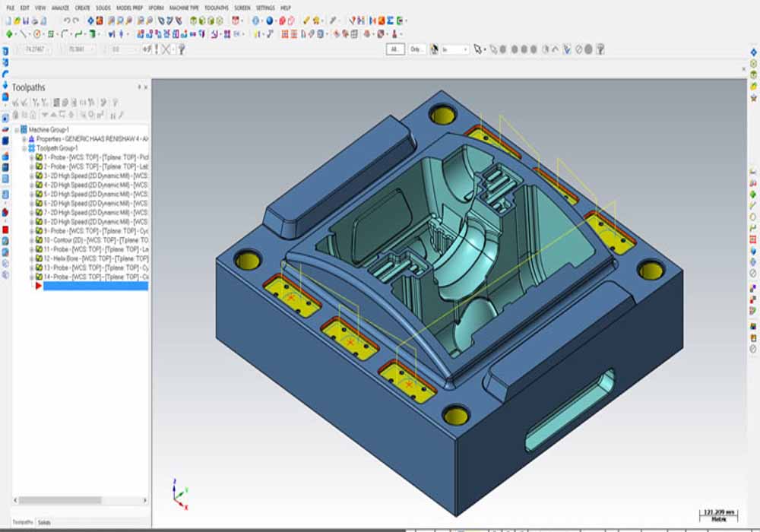Click the Save floppy disk icon
This screenshot has width=760, height=532.
(x=27, y=21)
